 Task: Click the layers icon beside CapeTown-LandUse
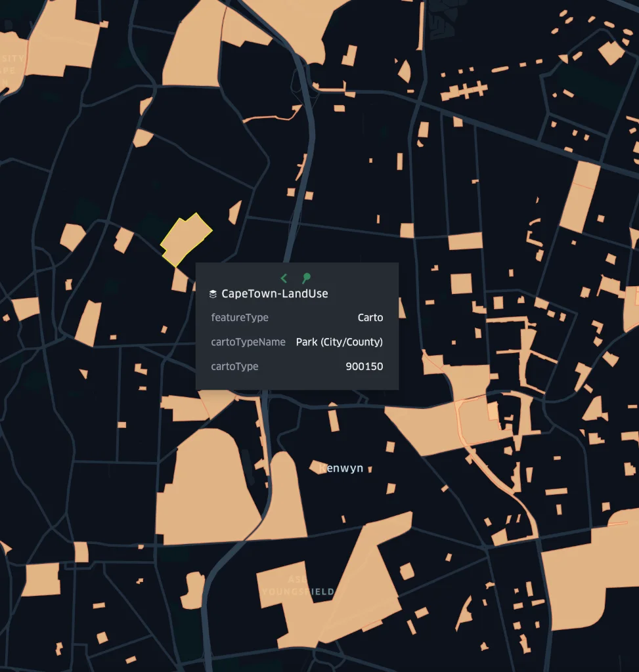tap(212, 293)
